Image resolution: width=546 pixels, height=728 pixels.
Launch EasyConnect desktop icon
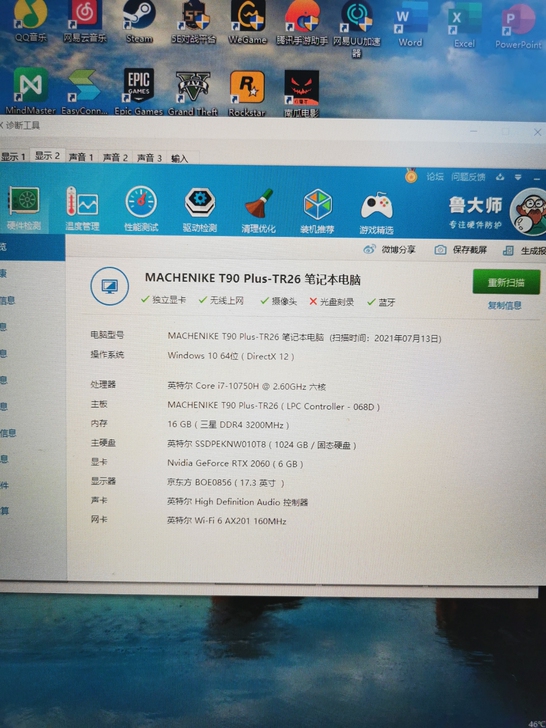(x=84, y=91)
